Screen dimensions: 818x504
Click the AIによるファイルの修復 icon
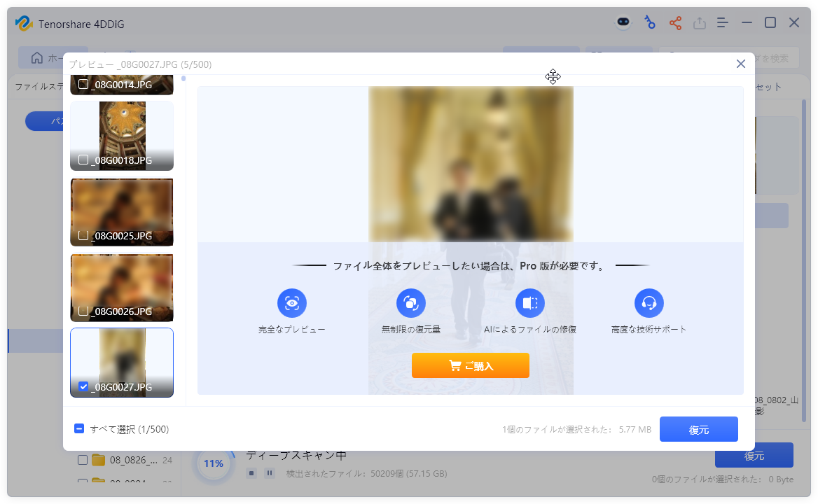pos(530,303)
